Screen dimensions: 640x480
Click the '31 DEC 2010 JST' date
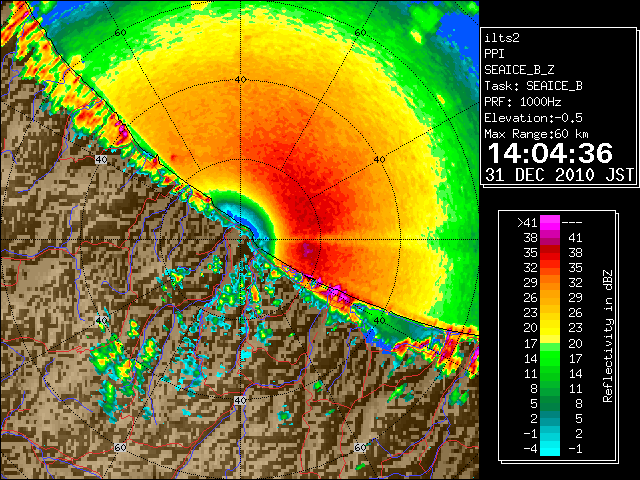[559, 175]
